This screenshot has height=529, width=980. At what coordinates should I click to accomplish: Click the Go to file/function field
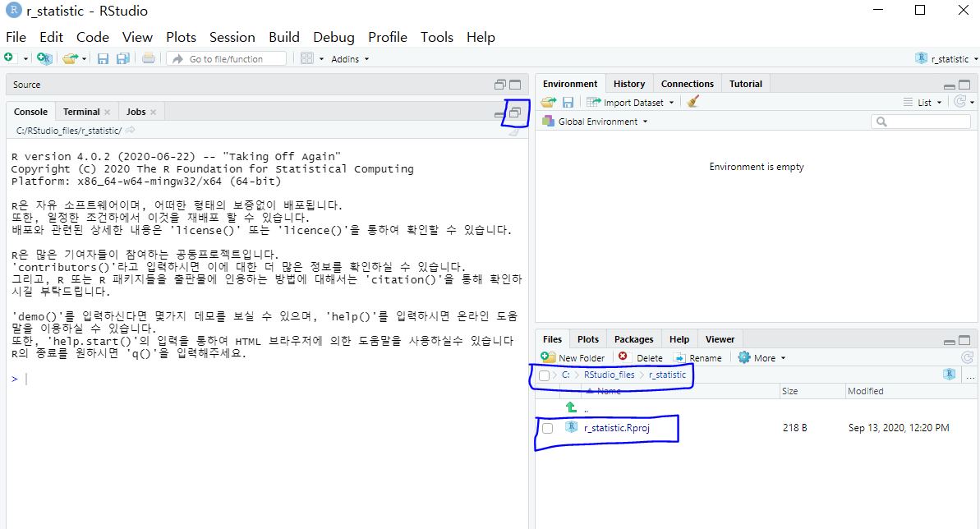click(226, 59)
